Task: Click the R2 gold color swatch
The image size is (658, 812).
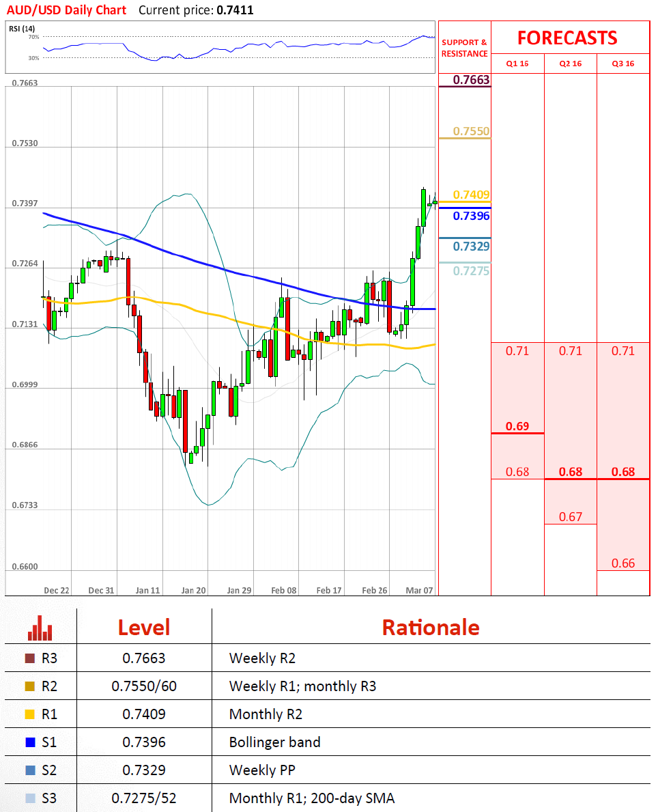Action: pos(30,686)
